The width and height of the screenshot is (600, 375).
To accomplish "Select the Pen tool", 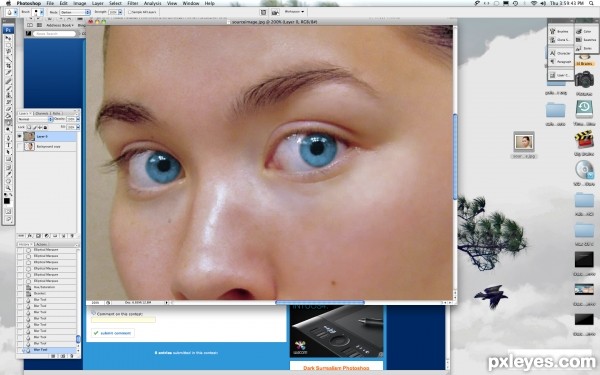I will [8, 138].
